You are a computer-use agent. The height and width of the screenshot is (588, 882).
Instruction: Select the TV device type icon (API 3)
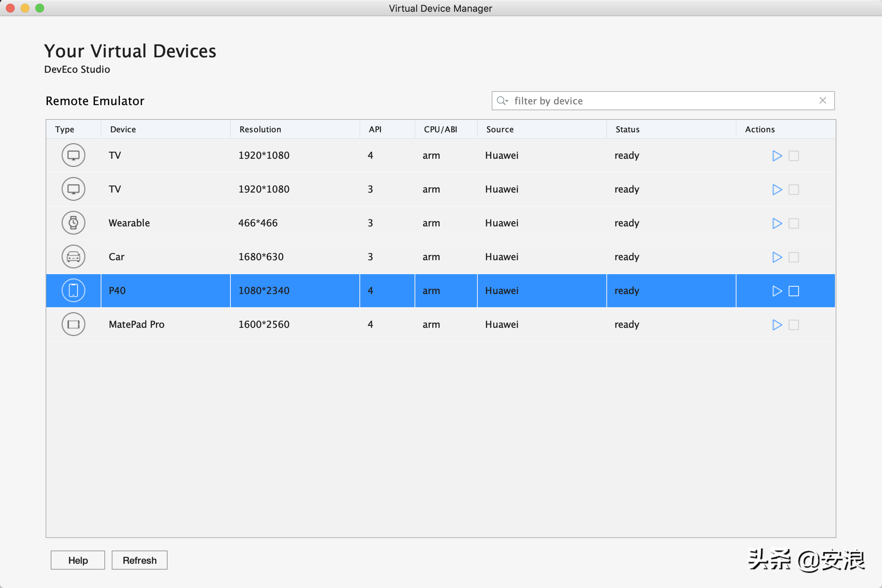coord(73,189)
